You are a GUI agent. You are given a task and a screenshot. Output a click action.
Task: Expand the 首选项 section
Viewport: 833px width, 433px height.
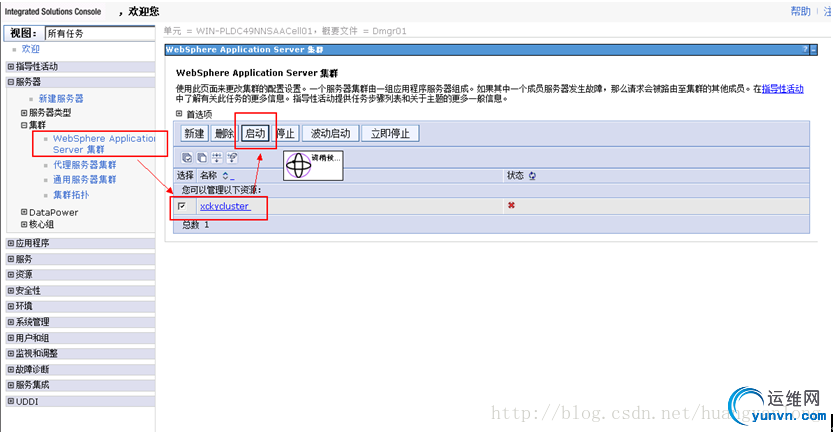[180, 114]
